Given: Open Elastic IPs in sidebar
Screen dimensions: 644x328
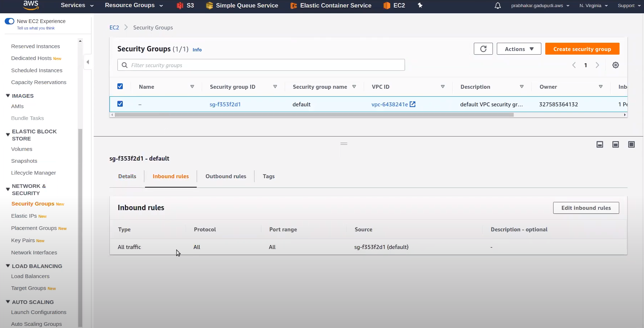Looking at the screenshot, I should click(24, 216).
